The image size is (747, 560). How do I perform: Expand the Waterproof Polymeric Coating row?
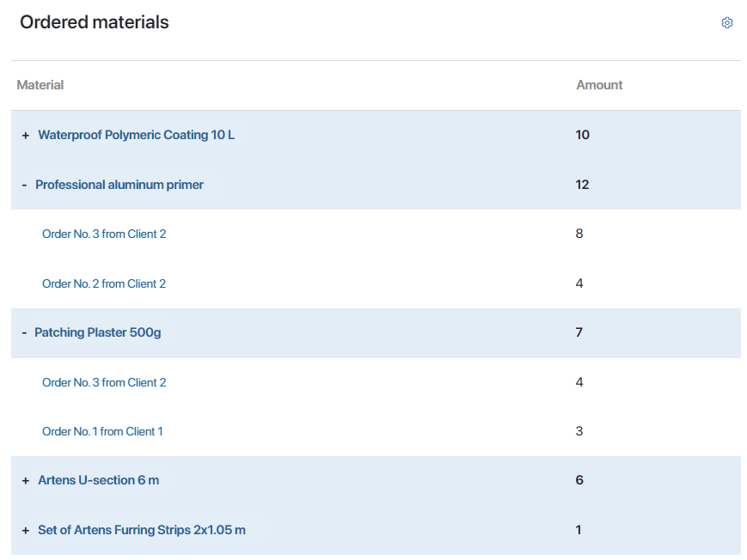(x=26, y=136)
